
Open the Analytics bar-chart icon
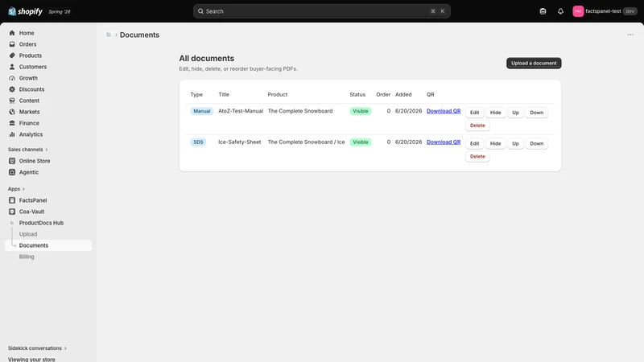click(x=12, y=134)
